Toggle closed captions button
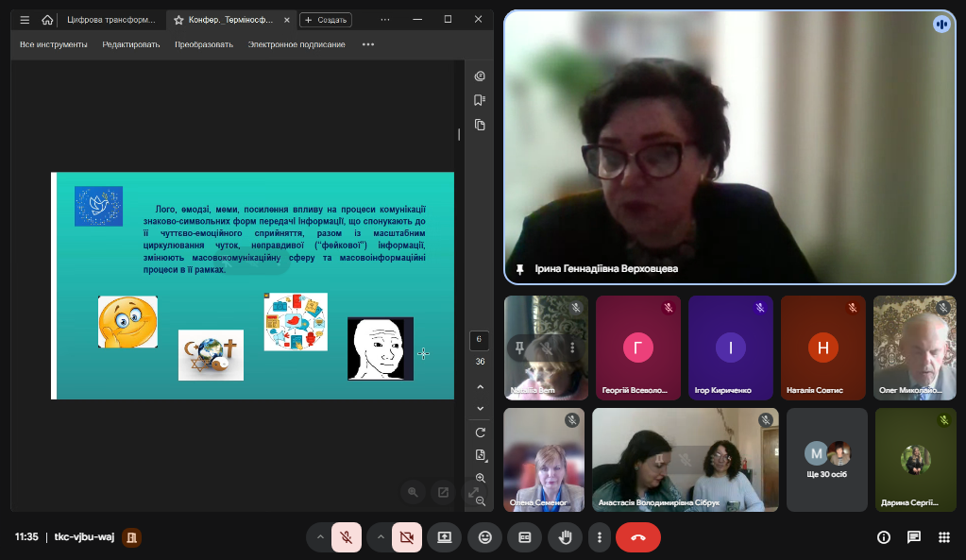This screenshot has width=966, height=560. coord(525,537)
